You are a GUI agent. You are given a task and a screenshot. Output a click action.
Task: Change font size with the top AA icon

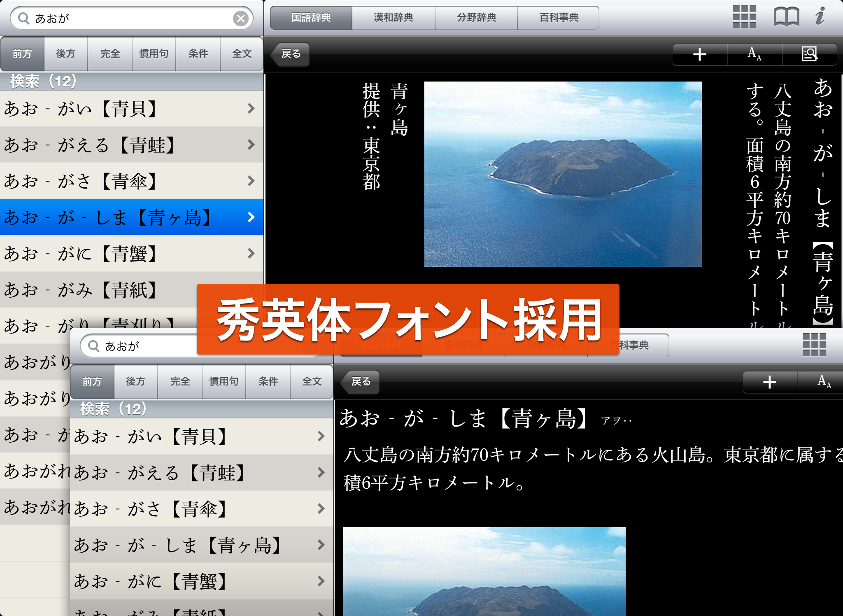(754, 54)
